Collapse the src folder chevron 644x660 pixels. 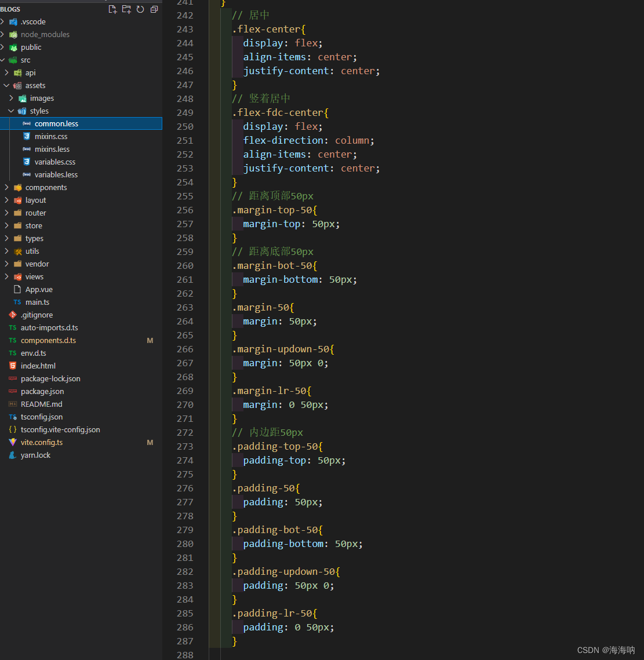3,60
